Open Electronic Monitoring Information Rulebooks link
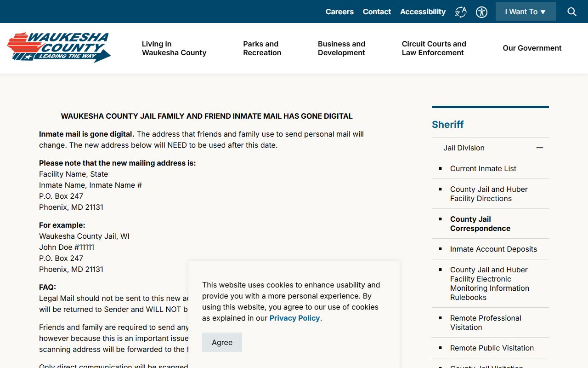The image size is (588, 368). [490, 284]
